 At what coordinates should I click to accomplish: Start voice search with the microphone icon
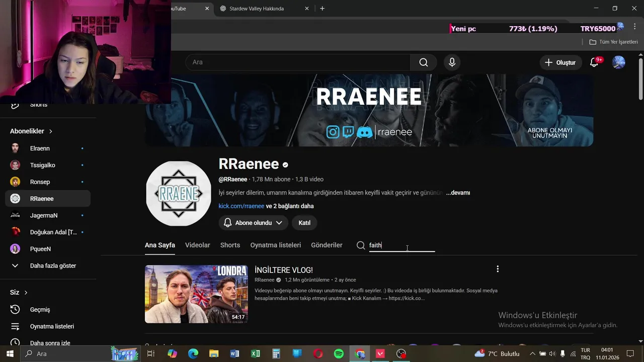pyautogui.click(x=452, y=62)
